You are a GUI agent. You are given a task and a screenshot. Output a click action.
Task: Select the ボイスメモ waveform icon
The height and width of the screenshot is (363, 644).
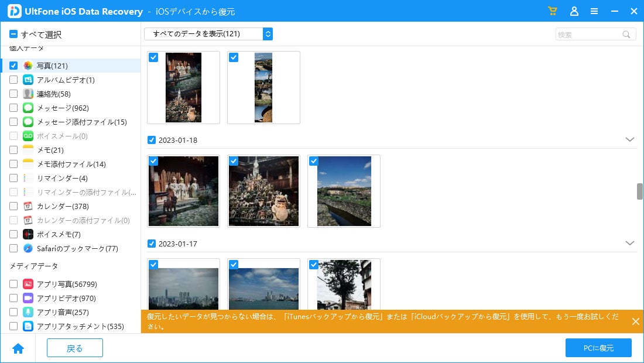click(28, 234)
